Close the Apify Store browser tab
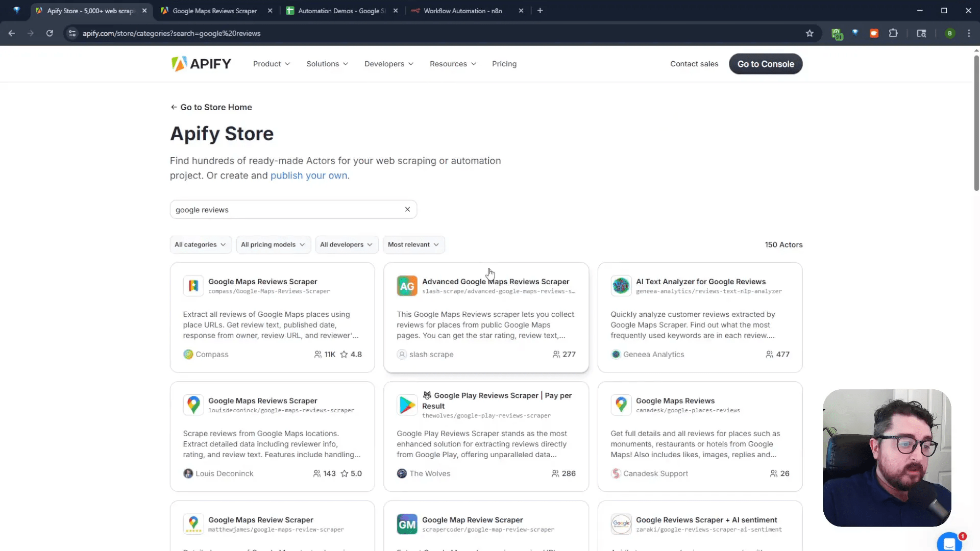980x551 pixels. click(144, 11)
